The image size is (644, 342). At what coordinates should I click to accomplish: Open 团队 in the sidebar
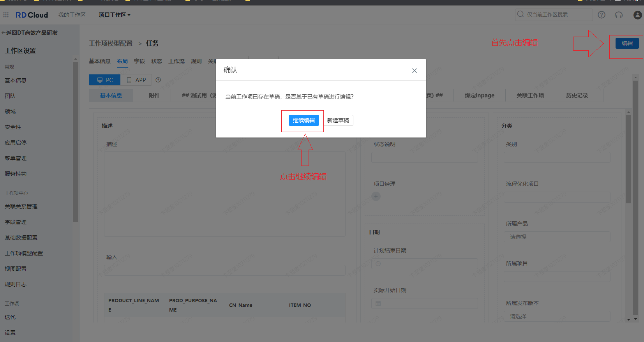click(10, 96)
